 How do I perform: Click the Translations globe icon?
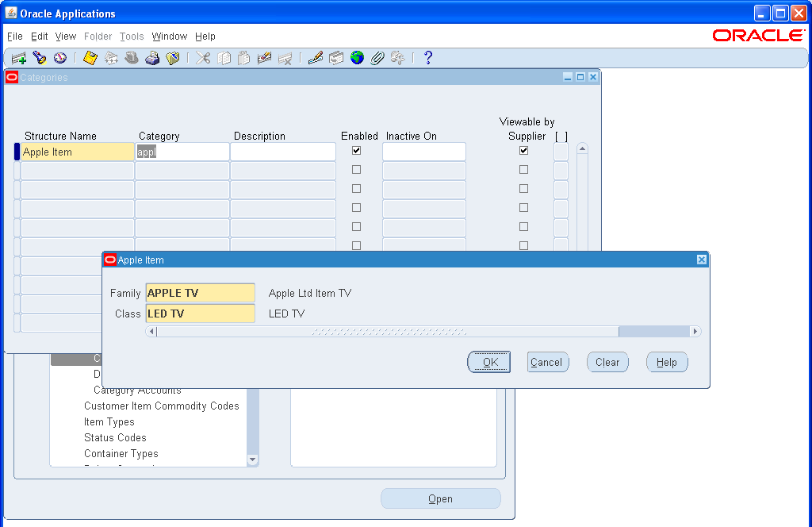pyautogui.click(x=357, y=58)
